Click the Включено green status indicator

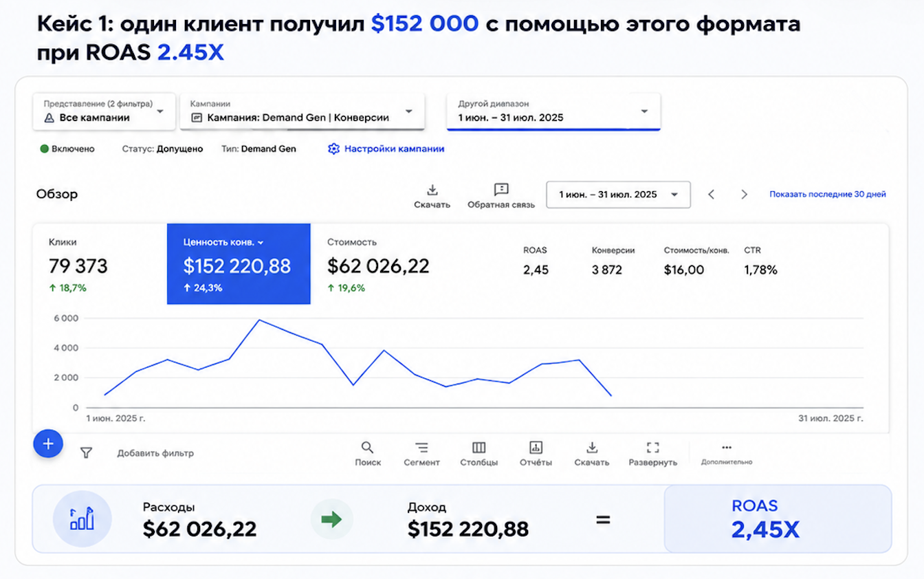pyautogui.click(x=45, y=149)
